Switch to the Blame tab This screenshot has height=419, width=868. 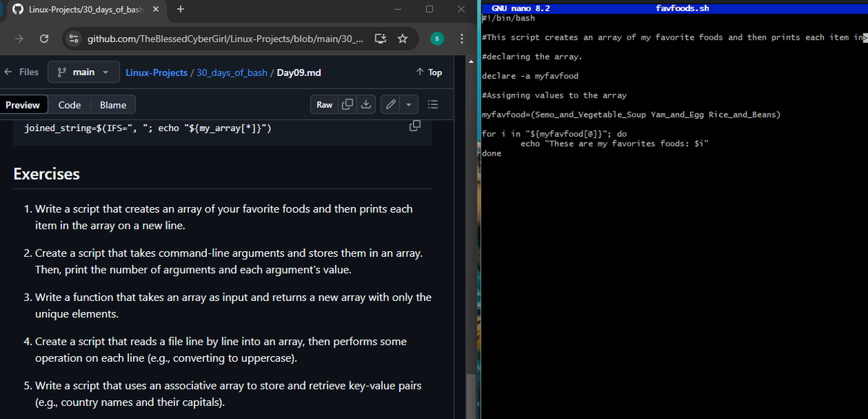pyautogui.click(x=112, y=104)
